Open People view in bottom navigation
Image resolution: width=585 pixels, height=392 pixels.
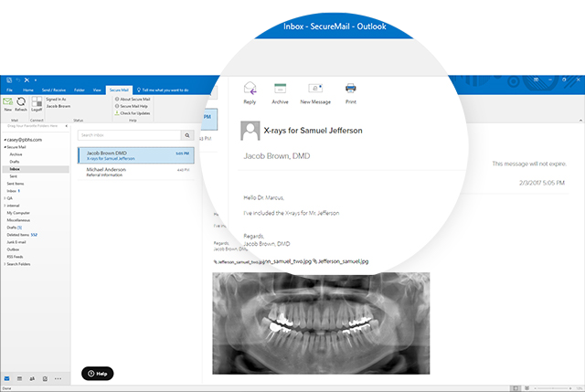(32, 378)
